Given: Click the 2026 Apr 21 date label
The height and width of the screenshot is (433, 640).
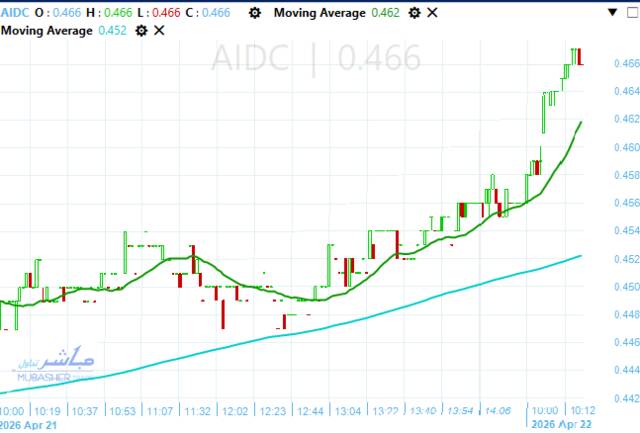Looking at the screenshot, I should point(28,424).
